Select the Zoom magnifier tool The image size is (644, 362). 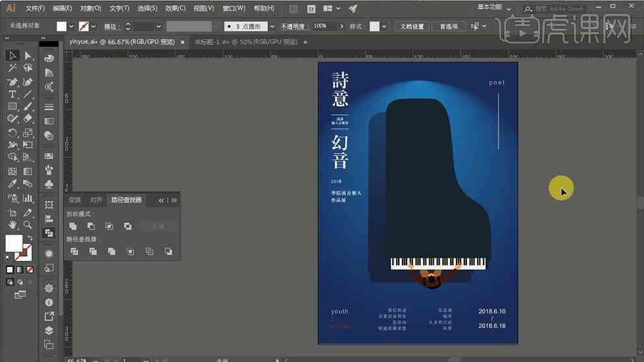point(27,225)
